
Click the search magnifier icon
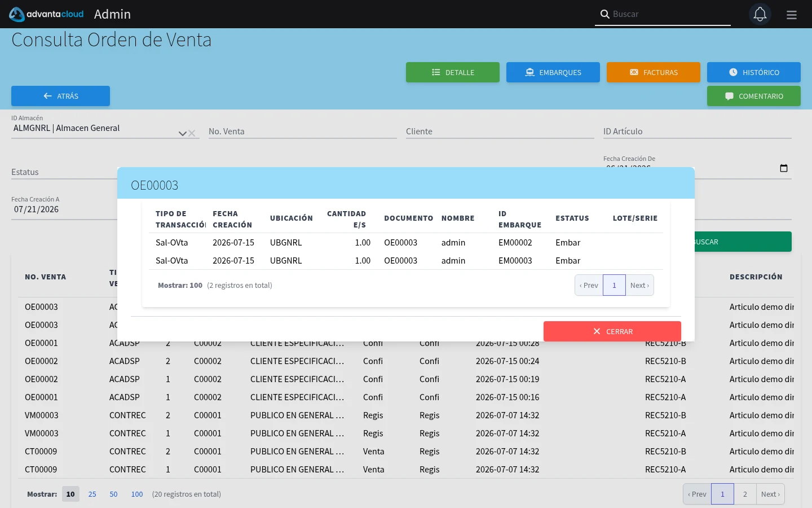[x=604, y=14]
